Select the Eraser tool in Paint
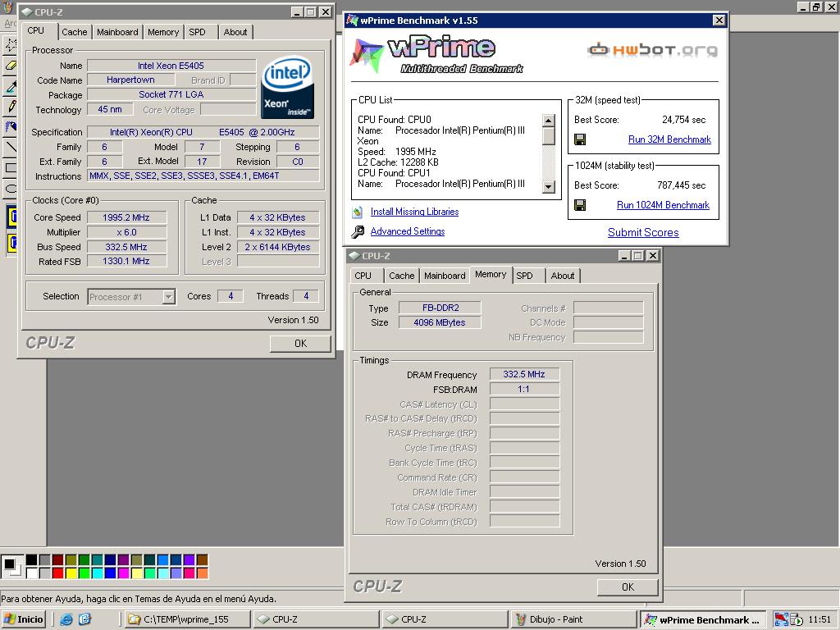The image size is (840, 630). coord(10,66)
